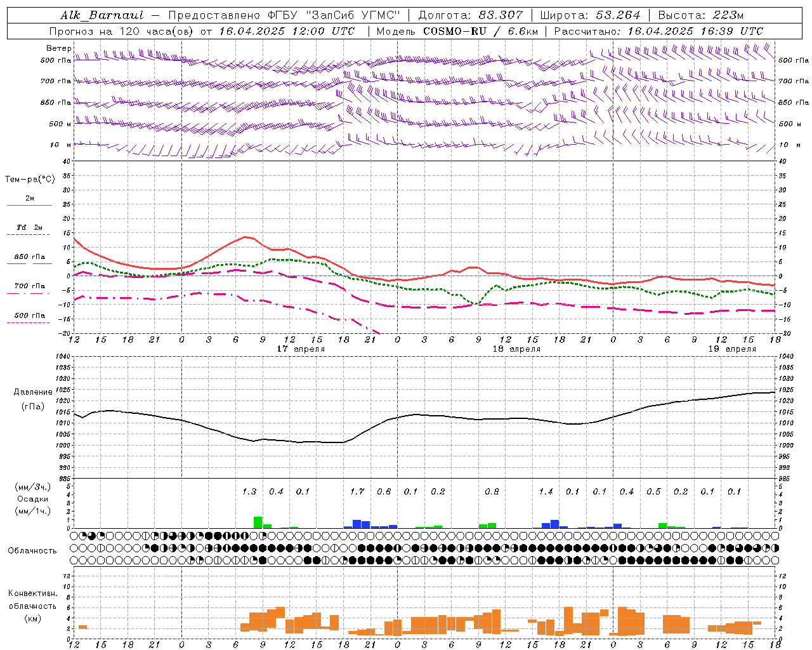This screenshot has width=812, height=650.
Task: Click the 'Тем-ра(°C)' temperature axis label
Action: (x=30, y=180)
